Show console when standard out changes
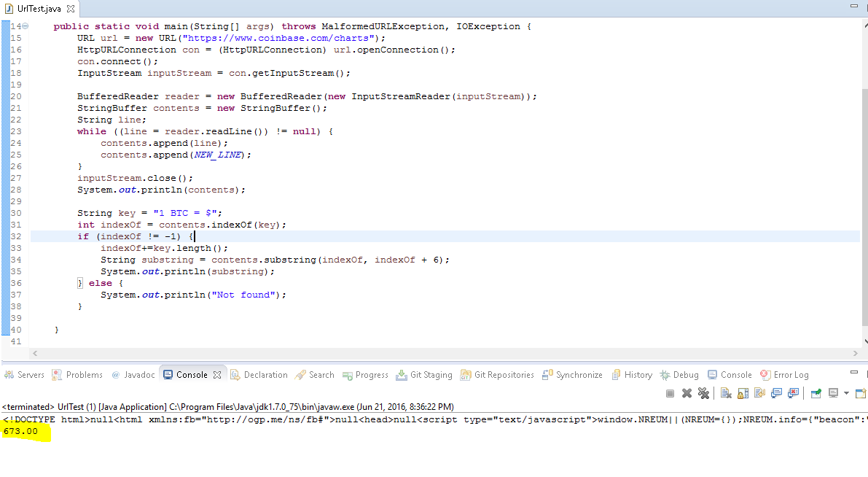The height and width of the screenshot is (477, 868). coord(776,393)
